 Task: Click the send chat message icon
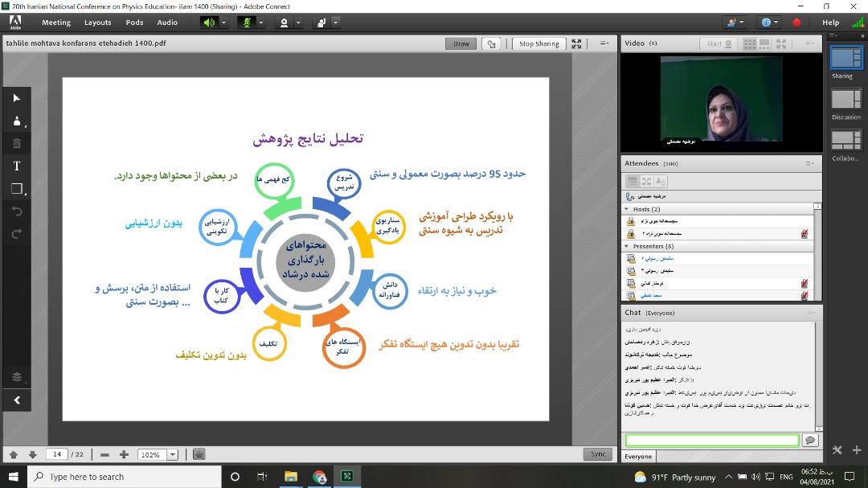coord(810,441)
